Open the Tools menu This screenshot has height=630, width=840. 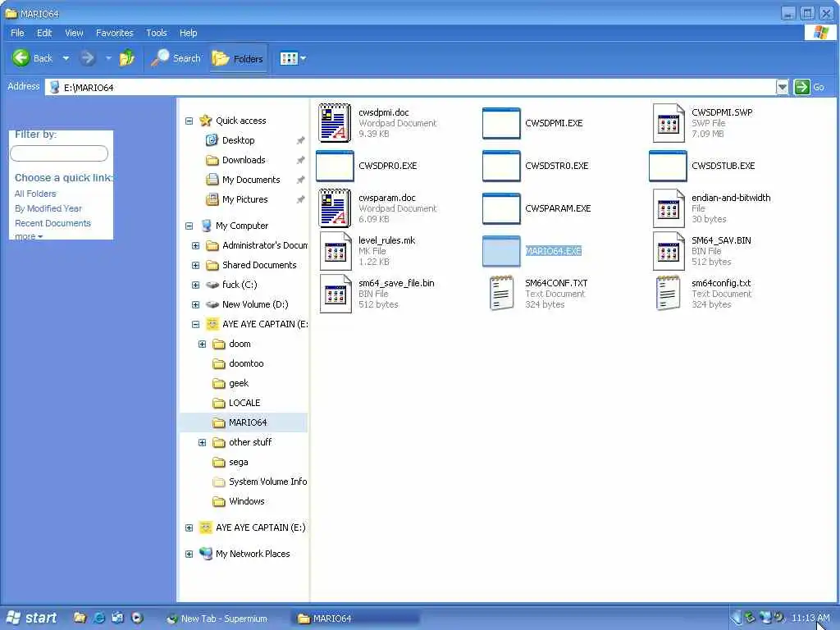pos(157,33)
